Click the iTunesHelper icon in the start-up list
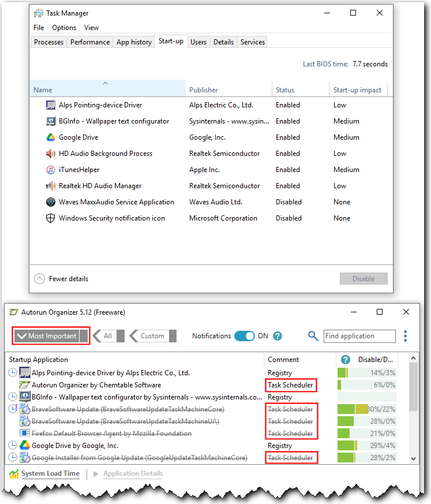Image resolution: width=431 pixels, height=504 pixels. coord(51,170)
